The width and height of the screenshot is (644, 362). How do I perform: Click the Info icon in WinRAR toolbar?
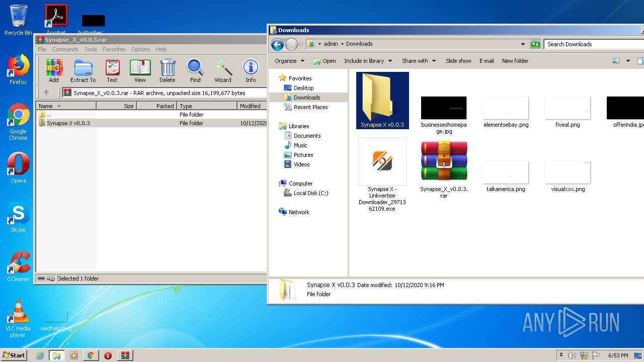tap(251, 71)
